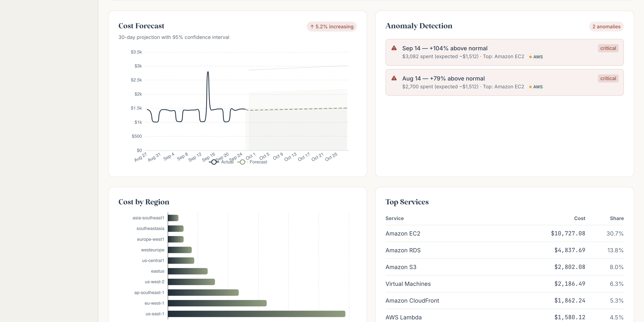Click critical tag on Aug 14 anomaly
This screenshot has height=322, width=644.
click(x=608, y=78)
